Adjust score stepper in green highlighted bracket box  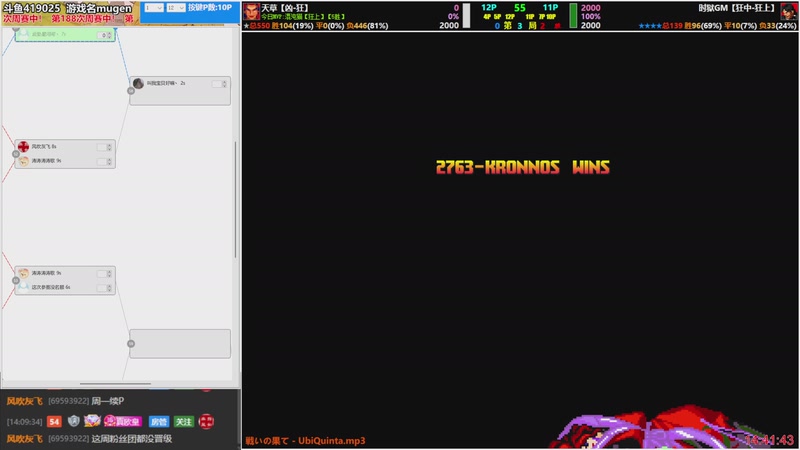click(104, 34)
